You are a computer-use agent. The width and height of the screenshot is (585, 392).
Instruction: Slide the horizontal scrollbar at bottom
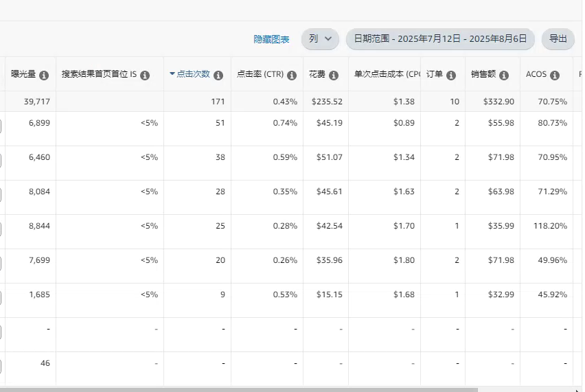tap(239, 390)
